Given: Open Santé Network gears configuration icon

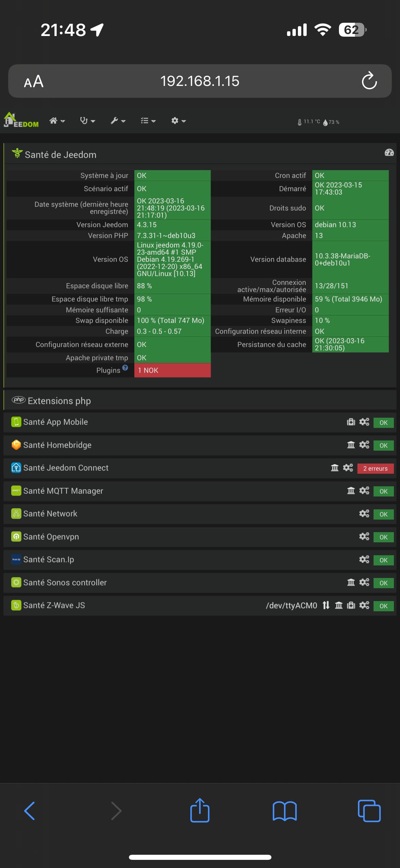Looking at the screenshot, I should pyautogui.click(x=364, y=513).
